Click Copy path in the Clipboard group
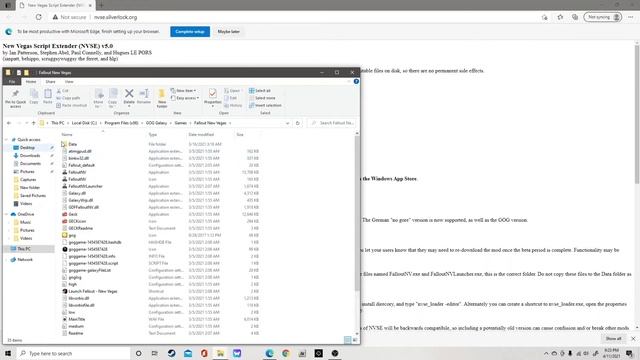This screenshot has width=640, height=360. coord(68,98)
